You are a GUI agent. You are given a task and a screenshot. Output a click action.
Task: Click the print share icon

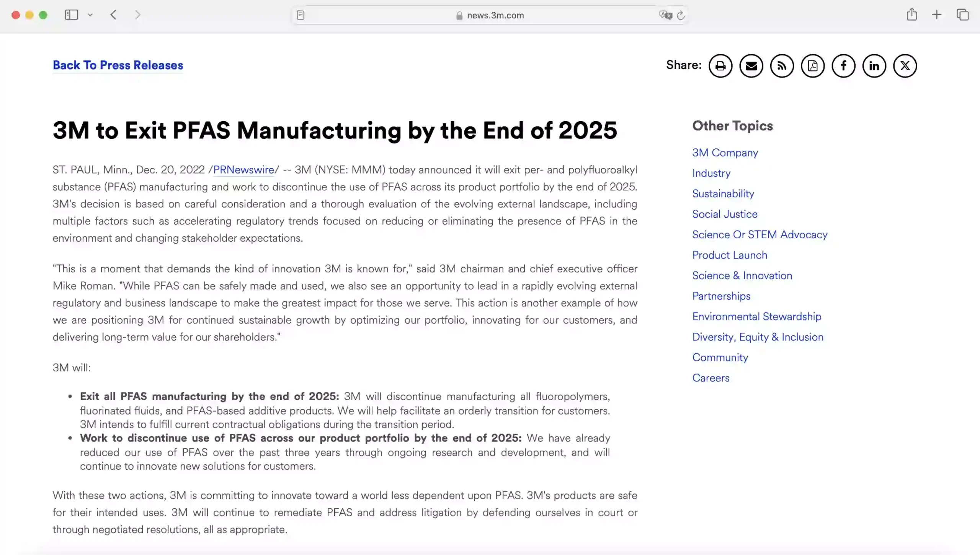[x=720, y=66]
